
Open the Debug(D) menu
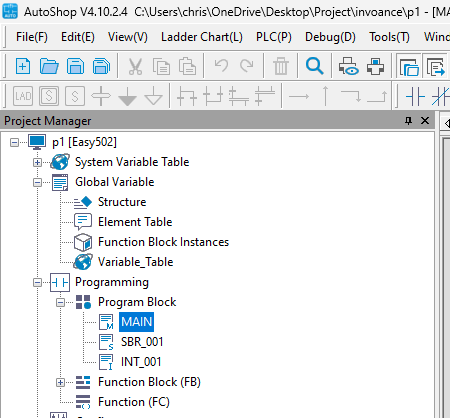coord(330,37)
